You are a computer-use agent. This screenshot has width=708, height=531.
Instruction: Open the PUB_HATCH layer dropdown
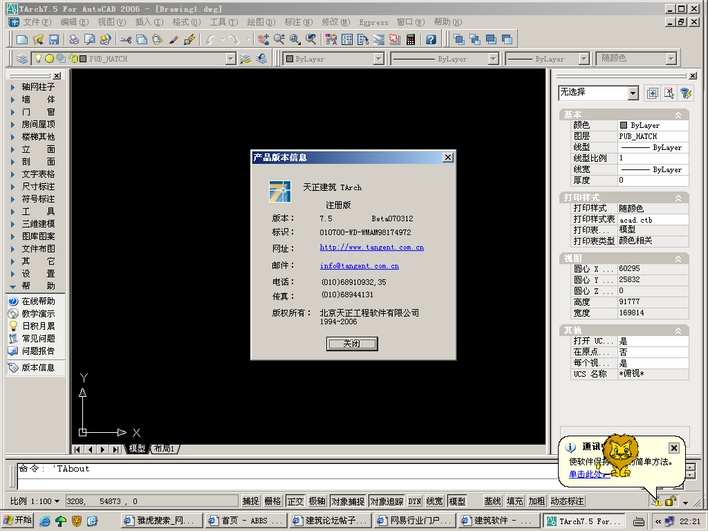(230, 59)
